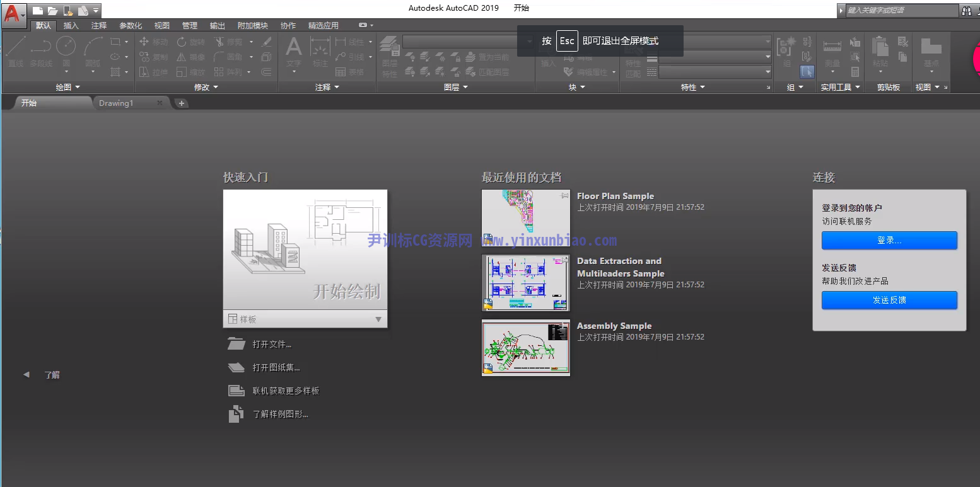Toggle the highlighted group selection button
This screenshot has height=487, width=980.
tap(807, 72)
